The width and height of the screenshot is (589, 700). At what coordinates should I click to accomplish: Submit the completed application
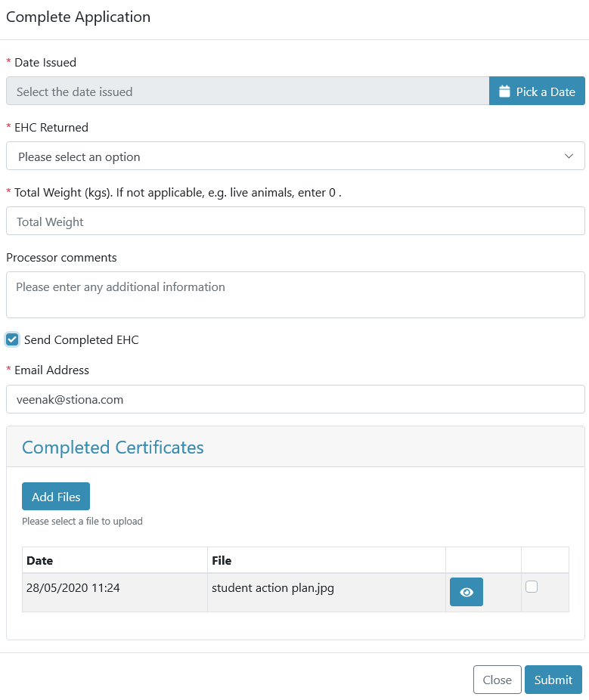point(553,680)
